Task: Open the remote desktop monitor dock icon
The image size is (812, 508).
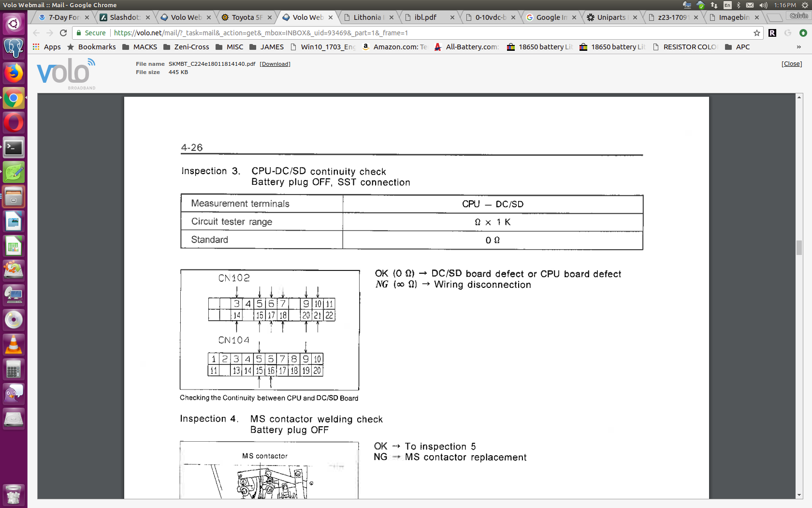Action: pyautogui.click(x=14, y=295)
